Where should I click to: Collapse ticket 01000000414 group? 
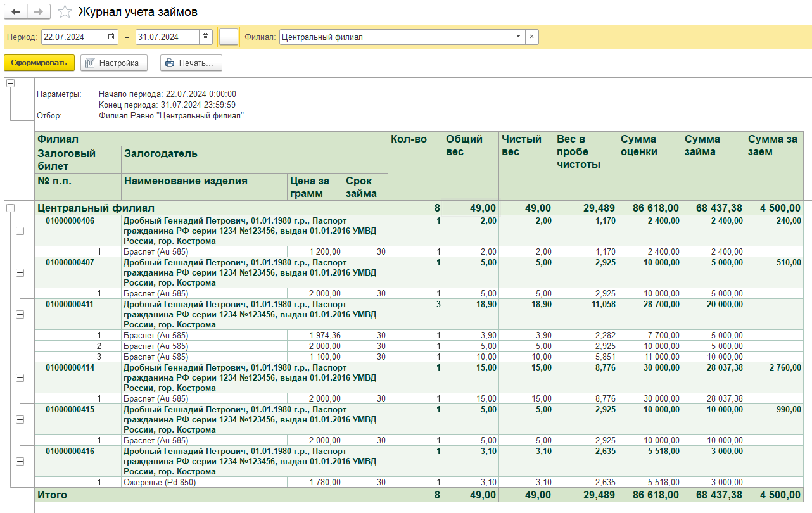(x=20, y=377)
